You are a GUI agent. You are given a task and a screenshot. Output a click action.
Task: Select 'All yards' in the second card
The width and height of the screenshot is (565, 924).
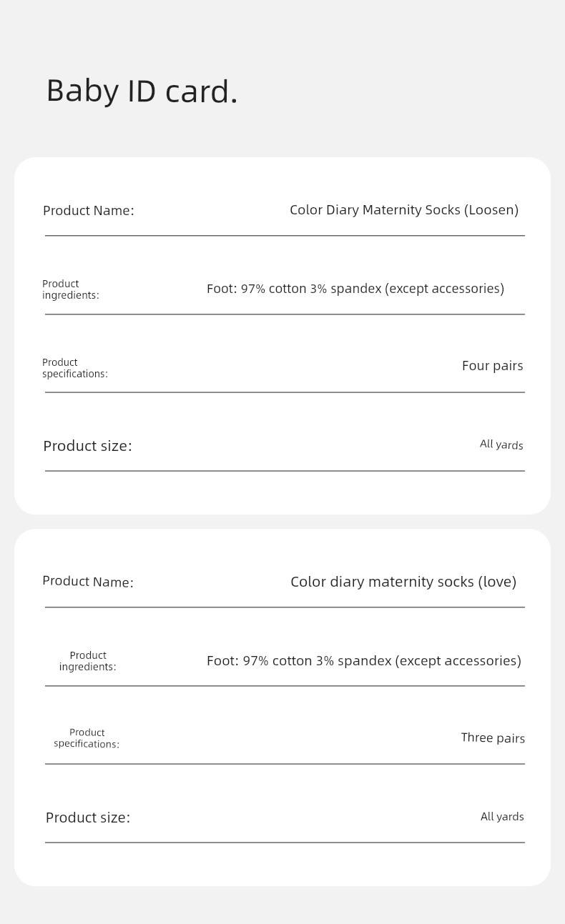502,816
